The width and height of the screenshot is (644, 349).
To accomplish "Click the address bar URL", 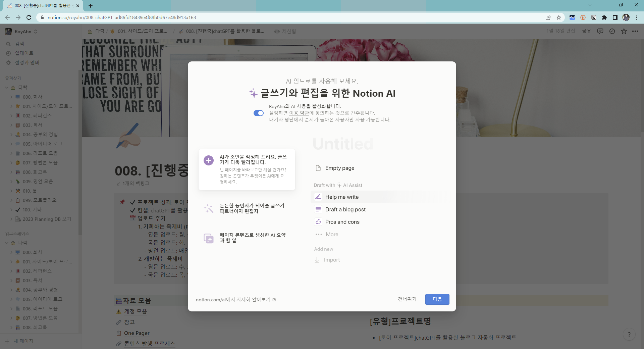I will (x=121, y=17).
